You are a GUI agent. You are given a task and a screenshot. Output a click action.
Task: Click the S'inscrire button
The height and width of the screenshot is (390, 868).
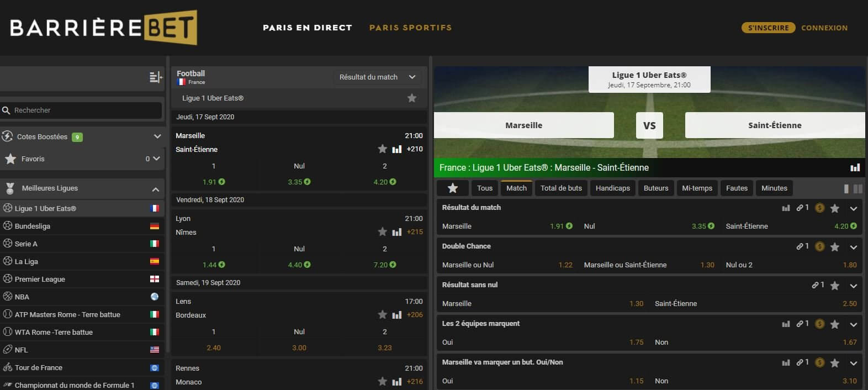point(768,28)
